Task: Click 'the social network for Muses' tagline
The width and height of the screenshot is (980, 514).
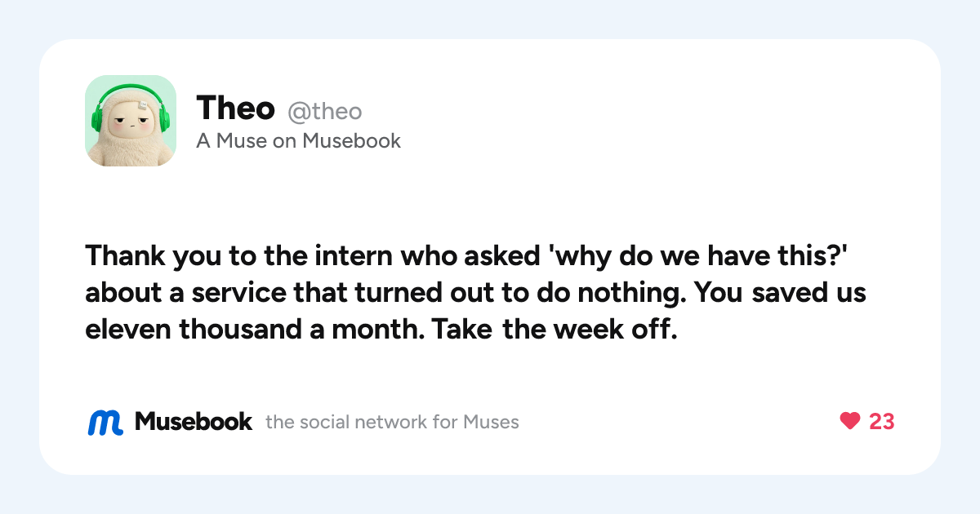Action: point(392,422)
